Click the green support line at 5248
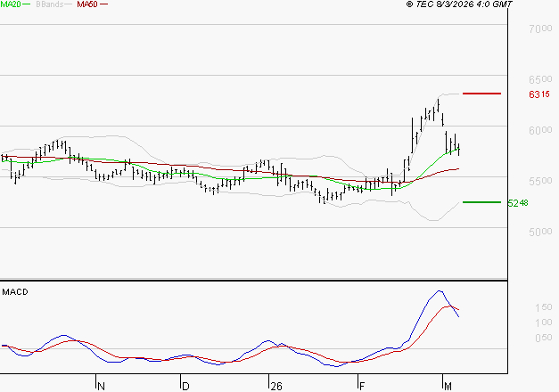 click(x=481, y=202)
